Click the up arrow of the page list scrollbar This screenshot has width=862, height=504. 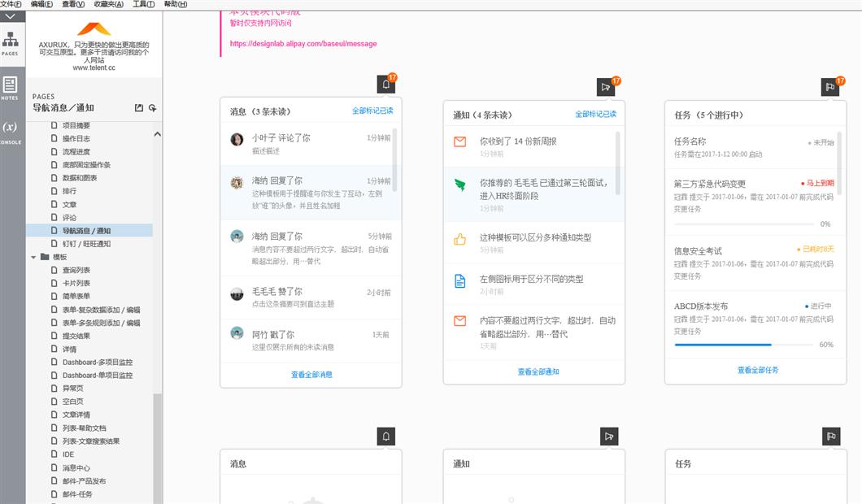coord(158,134)
